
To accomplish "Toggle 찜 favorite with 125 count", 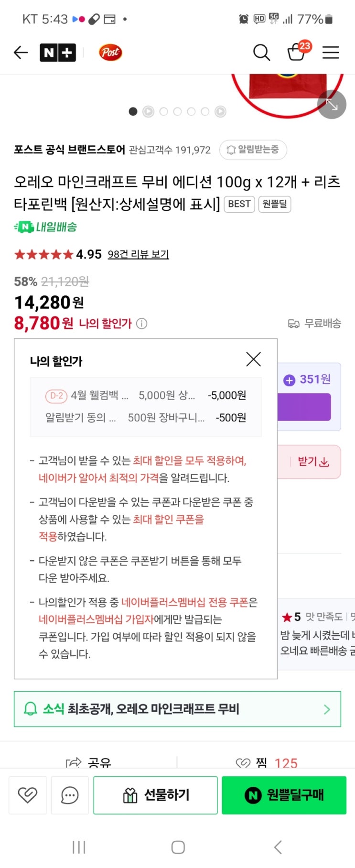I will click(267, 762).
